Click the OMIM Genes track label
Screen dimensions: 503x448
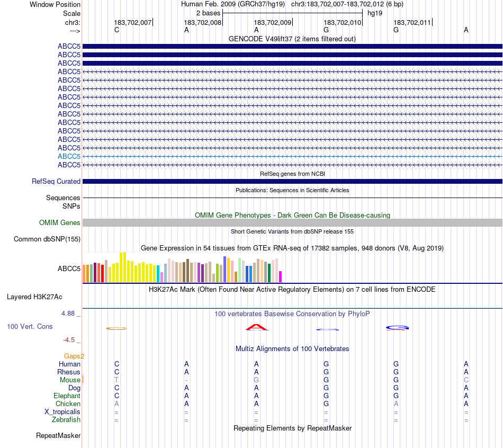coord(60,223)
